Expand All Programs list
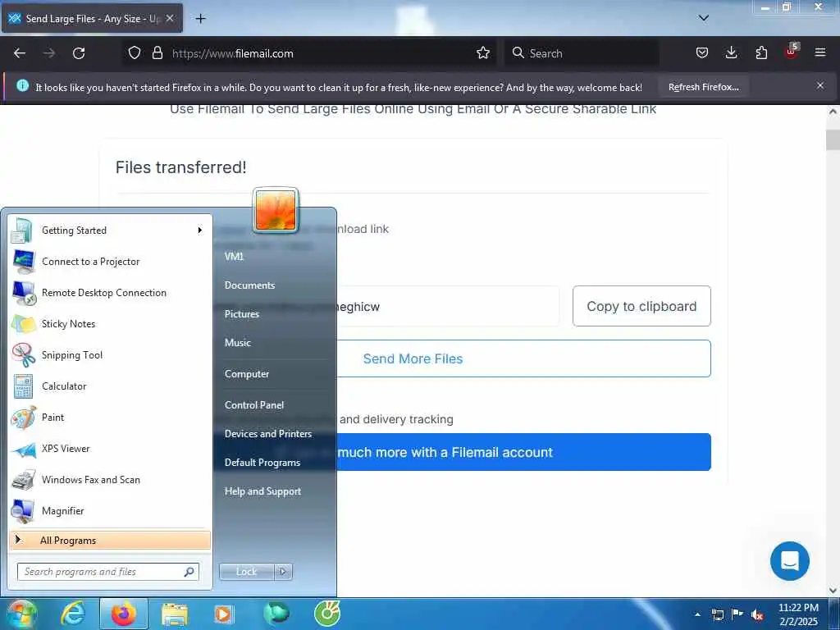 [110, 540]
